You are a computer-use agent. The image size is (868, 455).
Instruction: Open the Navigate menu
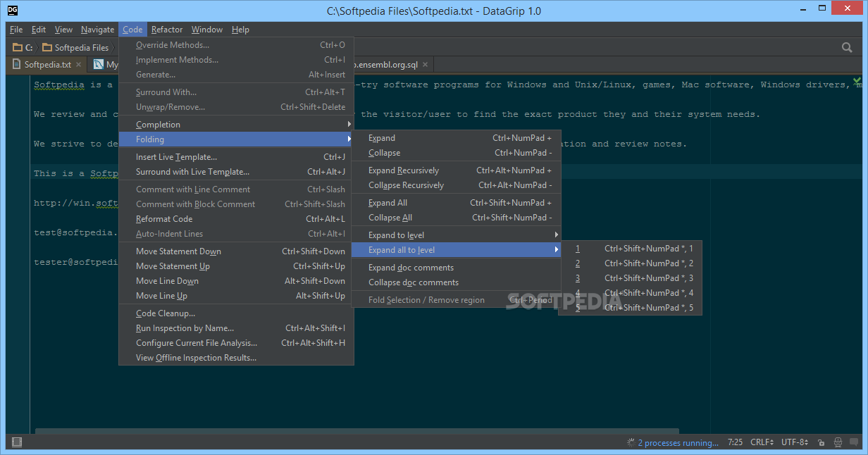pos(97,30)
